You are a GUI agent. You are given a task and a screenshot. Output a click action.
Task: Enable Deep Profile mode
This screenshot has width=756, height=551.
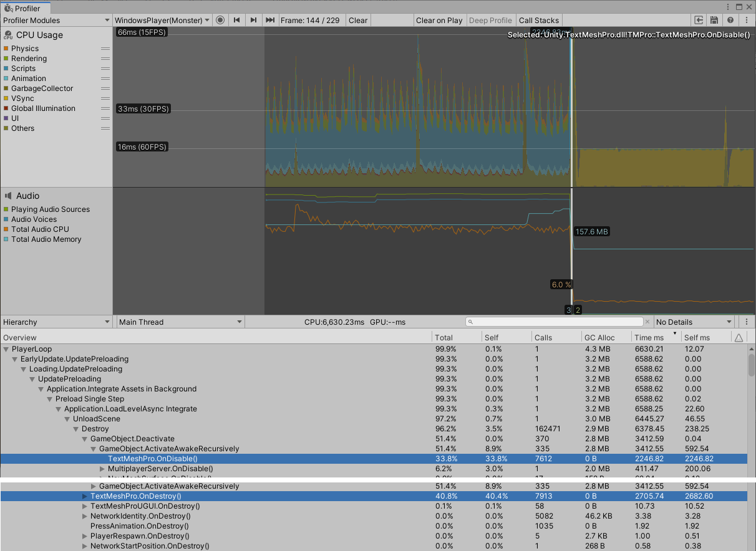click(x=491, y=20)
